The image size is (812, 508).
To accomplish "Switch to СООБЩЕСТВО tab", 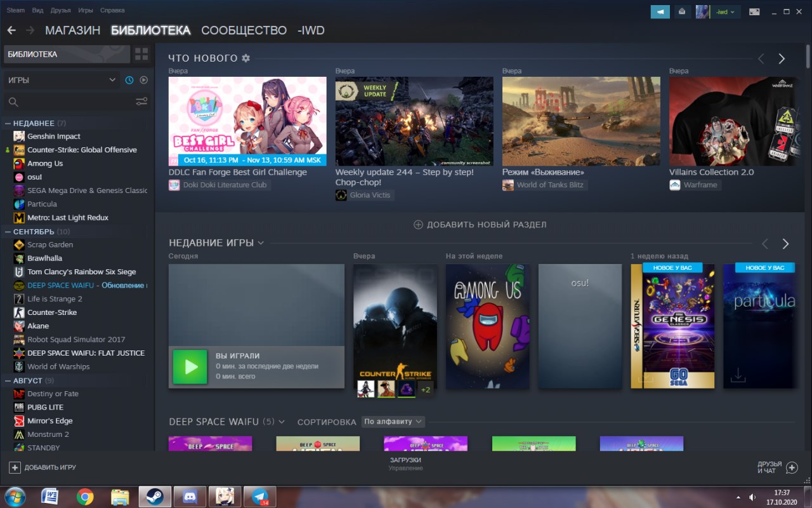I will pyautogui.click(x=244, y=30).
